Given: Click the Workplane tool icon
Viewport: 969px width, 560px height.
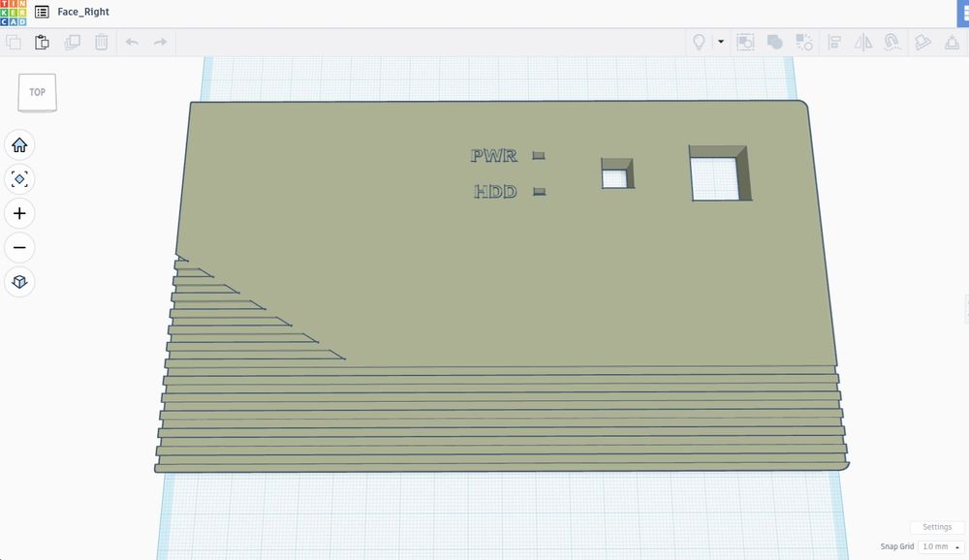Looking at the screenshot, I should point(952,42).
